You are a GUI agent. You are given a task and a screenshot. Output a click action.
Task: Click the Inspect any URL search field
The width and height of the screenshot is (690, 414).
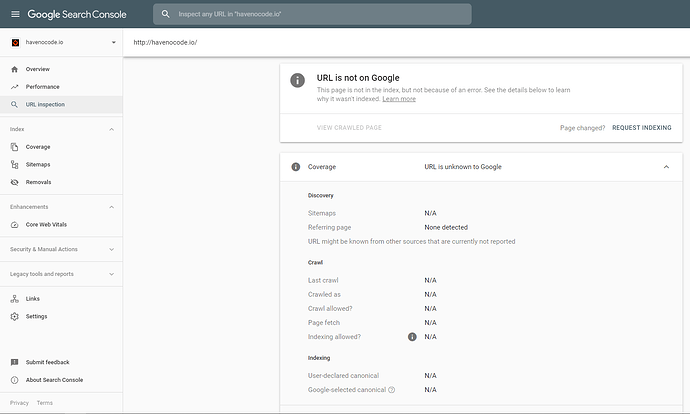(x=312, y=14)
